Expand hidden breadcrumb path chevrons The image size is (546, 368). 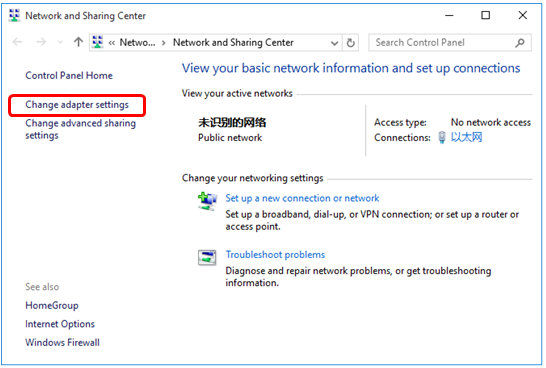pos(111,43)
